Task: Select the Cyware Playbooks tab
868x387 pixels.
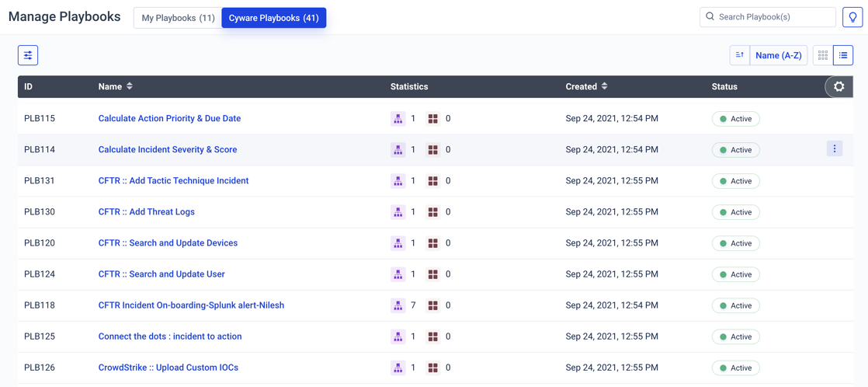Action: [273, 18]
